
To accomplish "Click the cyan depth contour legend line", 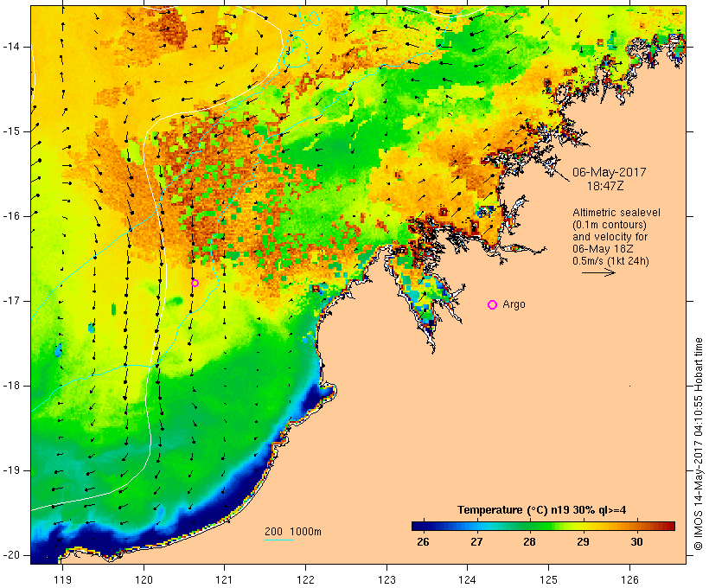I will coord(279,540).
